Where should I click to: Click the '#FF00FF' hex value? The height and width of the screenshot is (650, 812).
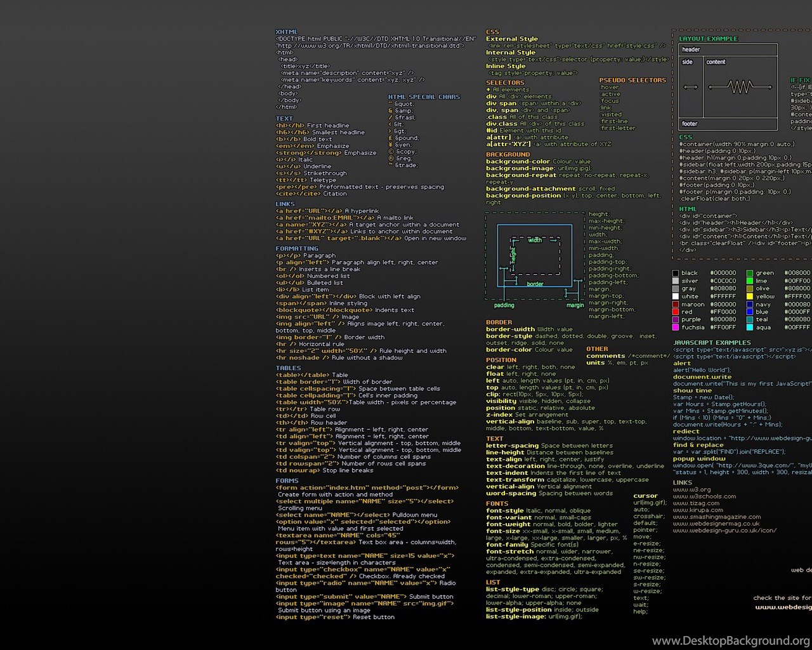(723, 328)
